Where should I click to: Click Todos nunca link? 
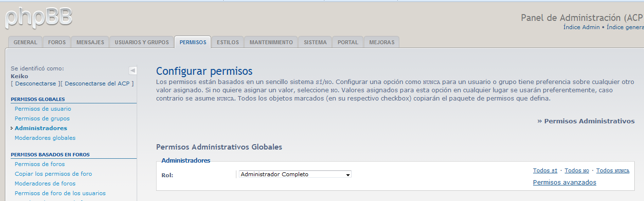[613, 170]
